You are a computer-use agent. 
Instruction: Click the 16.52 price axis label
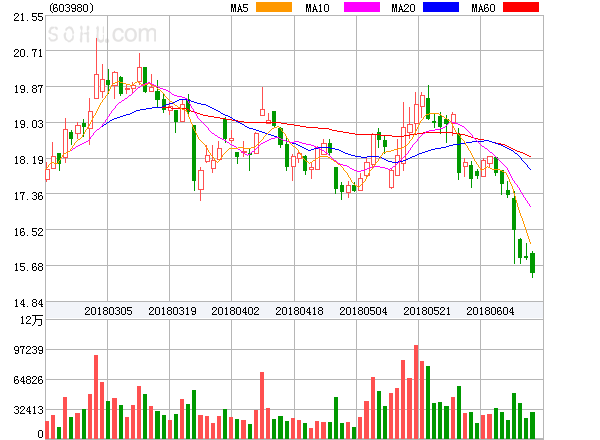tap(28, 232)
